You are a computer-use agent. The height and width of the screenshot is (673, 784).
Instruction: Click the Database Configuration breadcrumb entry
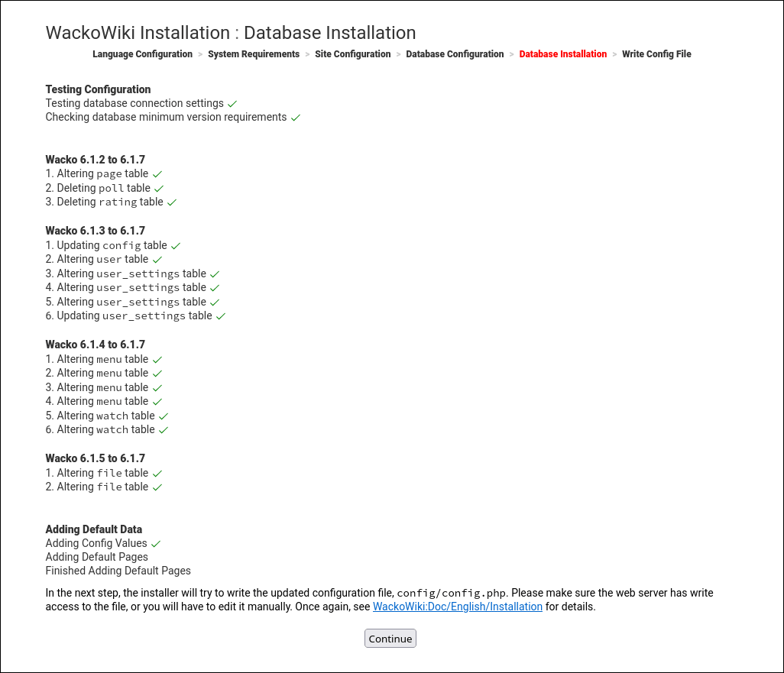[x=455, y=54]
